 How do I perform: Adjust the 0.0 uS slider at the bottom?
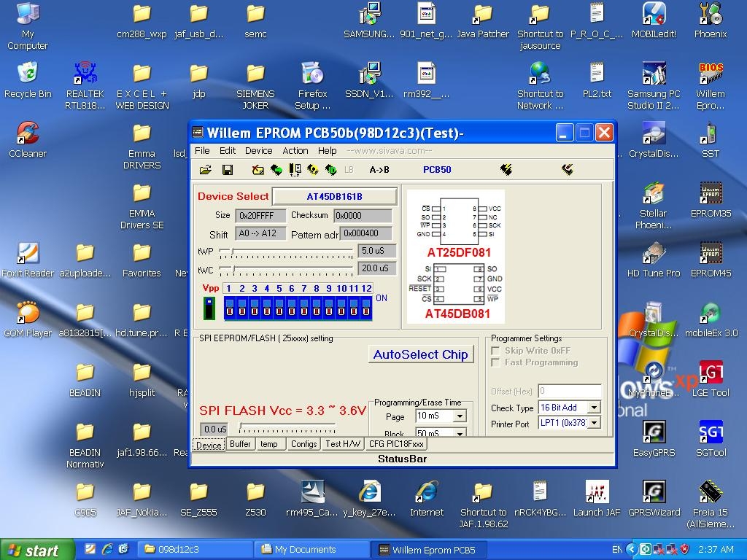pos(287,427)
